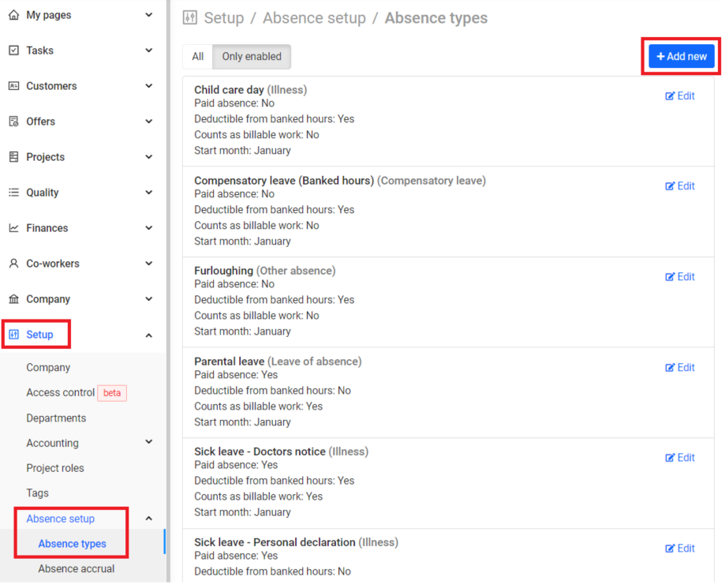Expand the Offers menu chevron
Screen dimensions: 725x588
pos(149,122)
